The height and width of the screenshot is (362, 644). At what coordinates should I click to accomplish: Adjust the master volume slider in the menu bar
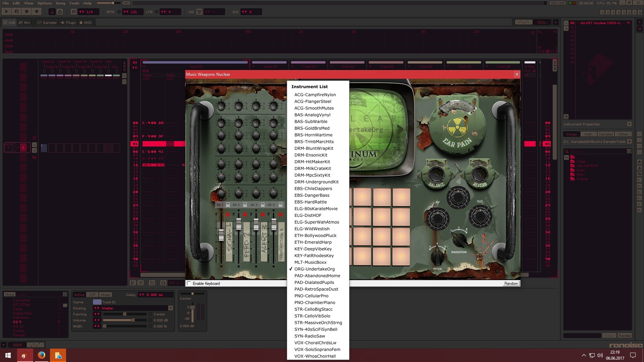point(109,3)
